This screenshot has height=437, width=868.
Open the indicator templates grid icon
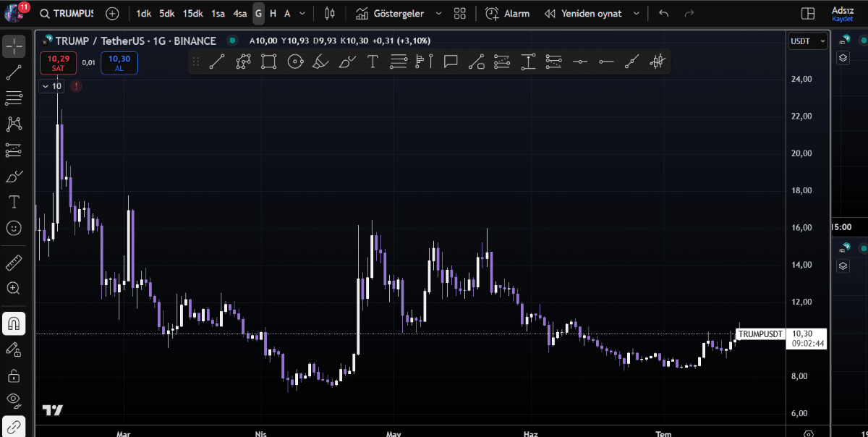click(x=460, y=13)
